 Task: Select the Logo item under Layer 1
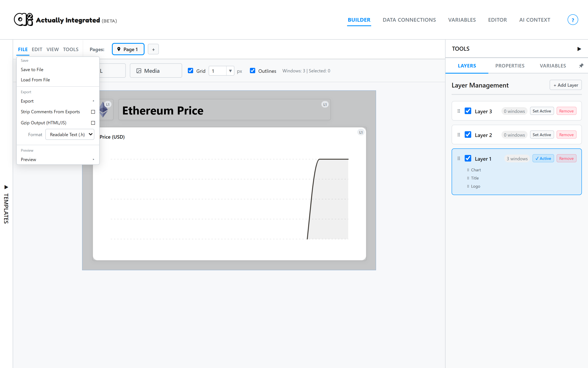point(476,186)
